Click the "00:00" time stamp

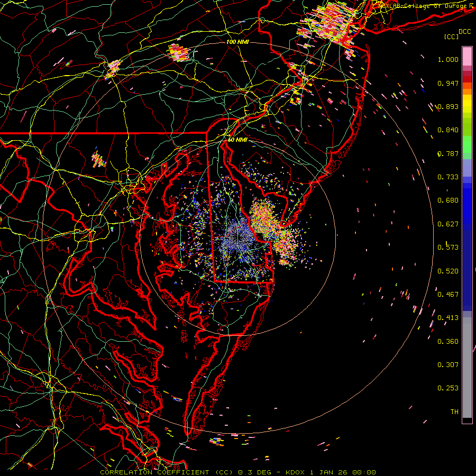click(x=364, y=472)
